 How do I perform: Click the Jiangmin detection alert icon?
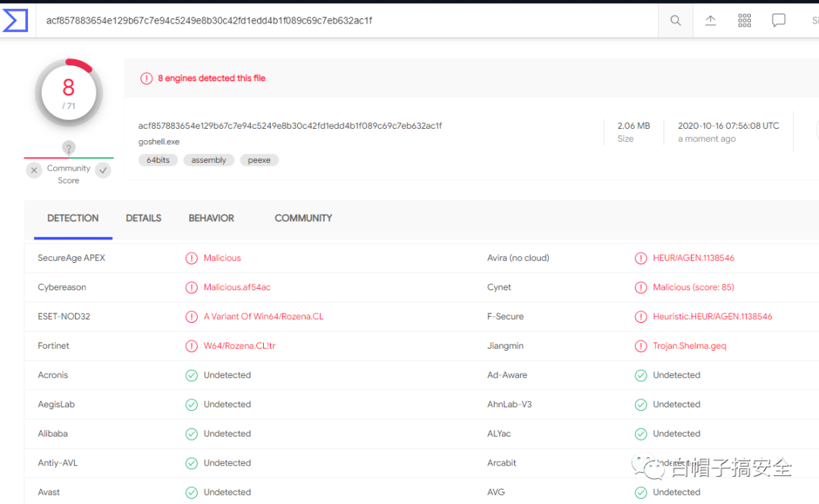pos(641,346)
